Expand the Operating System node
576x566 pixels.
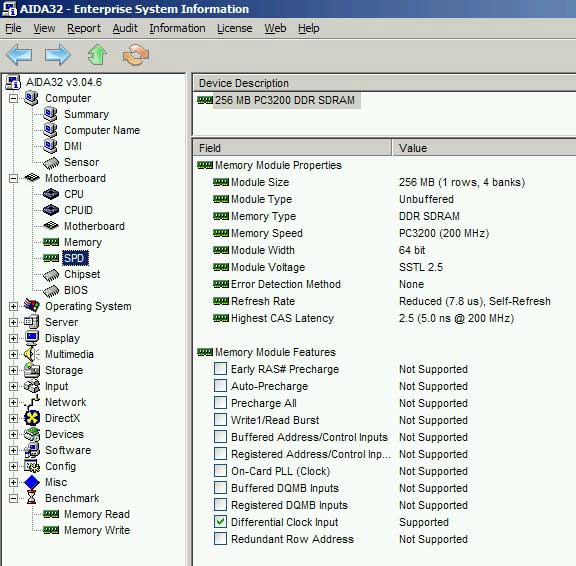click(x=13, y=306)
